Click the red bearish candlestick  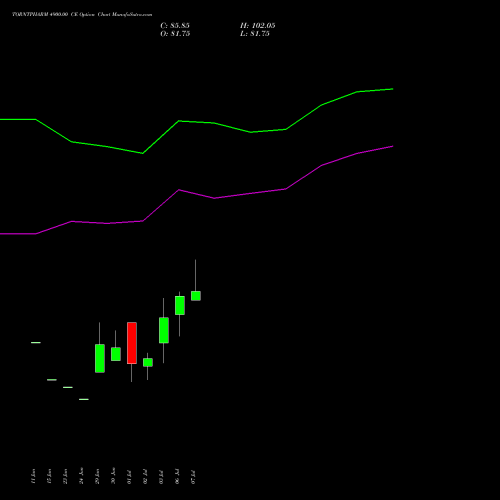point(132,343)
